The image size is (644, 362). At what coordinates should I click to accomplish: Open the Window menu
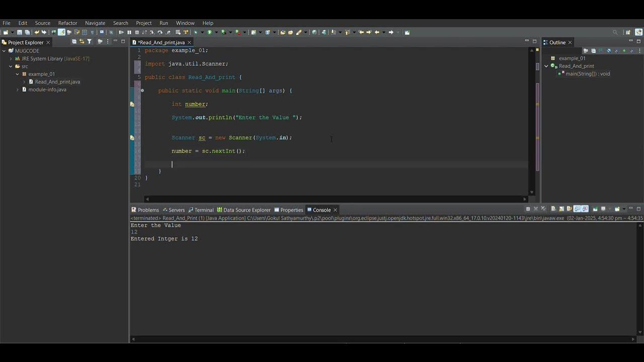pyautogui.click(x=185, y=23)
